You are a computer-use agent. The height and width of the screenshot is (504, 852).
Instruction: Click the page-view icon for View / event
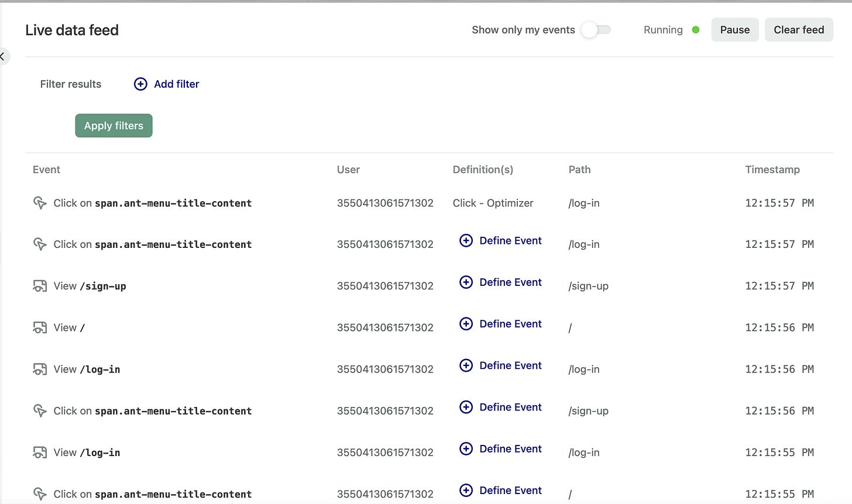click(x=40, y=327)
